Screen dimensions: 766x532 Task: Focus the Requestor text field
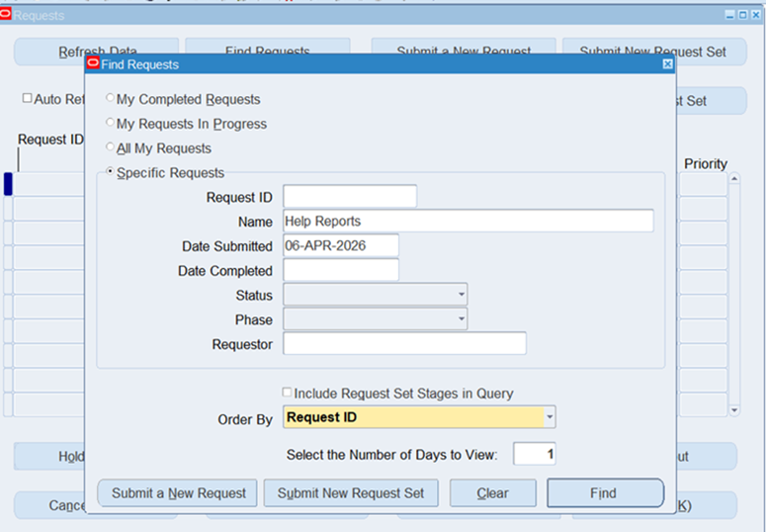[x=405, y=344]
